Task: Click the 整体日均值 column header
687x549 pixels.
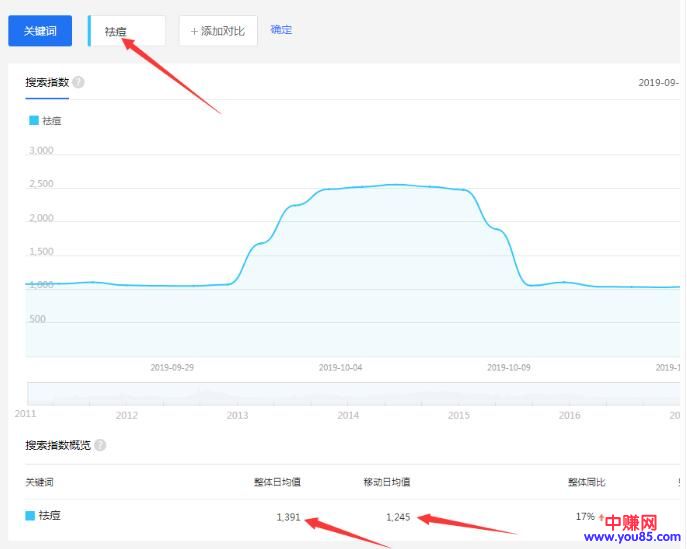Action: click(x=277, y=482)
